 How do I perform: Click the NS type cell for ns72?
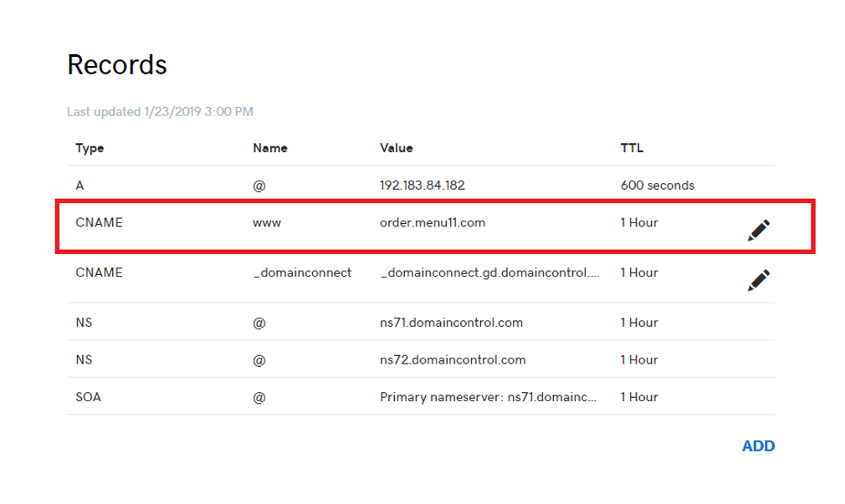84,359
